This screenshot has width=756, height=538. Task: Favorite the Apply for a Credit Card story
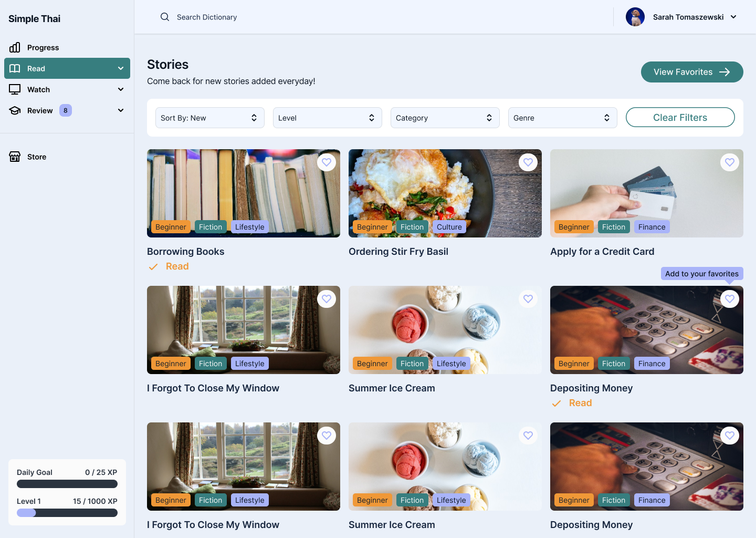pyautogui.click(x=730, y=162)
